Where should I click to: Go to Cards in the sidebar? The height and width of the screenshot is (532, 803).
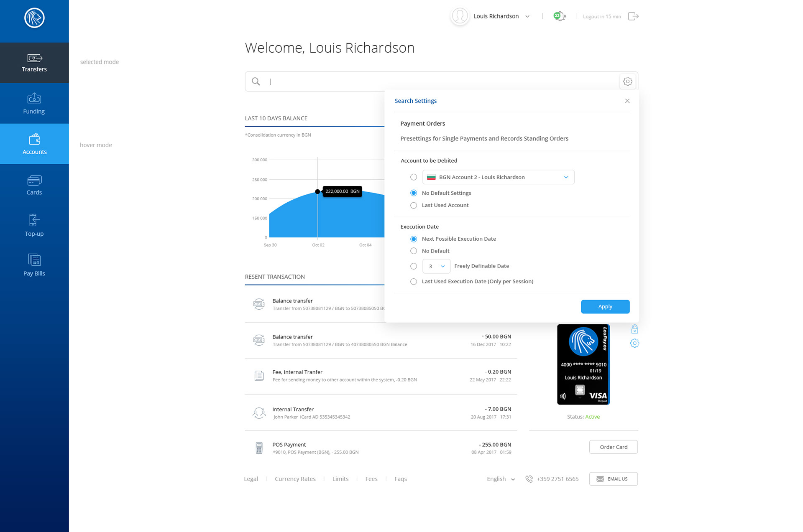pyautogui.click(x=34, y=185)
